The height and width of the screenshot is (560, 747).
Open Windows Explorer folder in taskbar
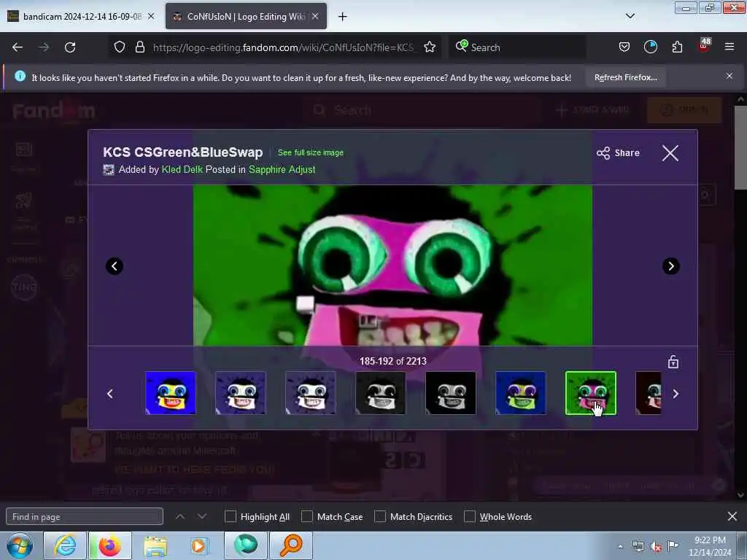(x=155, y=545)
